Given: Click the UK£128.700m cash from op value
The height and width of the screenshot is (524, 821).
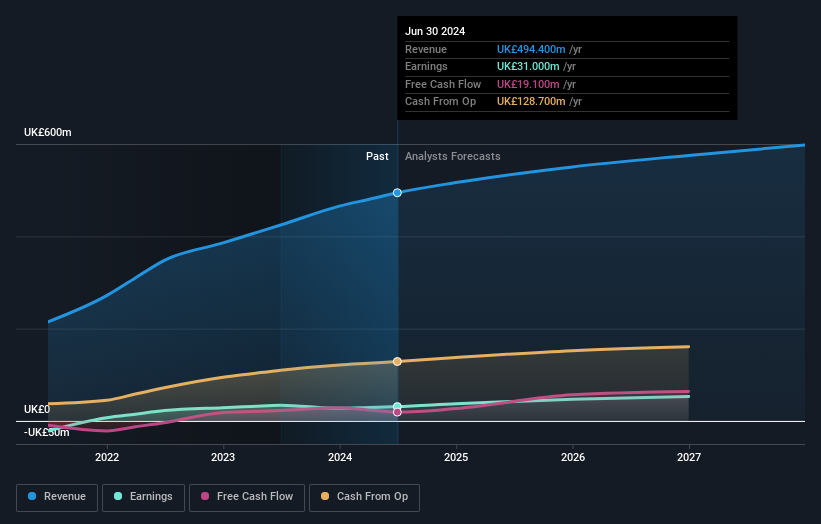Looking at the screenshot, I should coord(531,102).
